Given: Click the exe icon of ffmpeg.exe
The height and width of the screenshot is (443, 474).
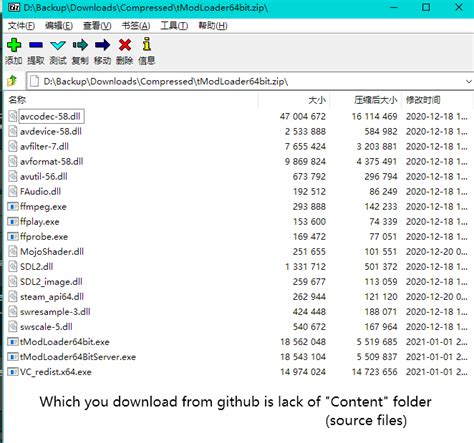Looking at the screenshot, I should pyautogui.click(x=13, y=207).
